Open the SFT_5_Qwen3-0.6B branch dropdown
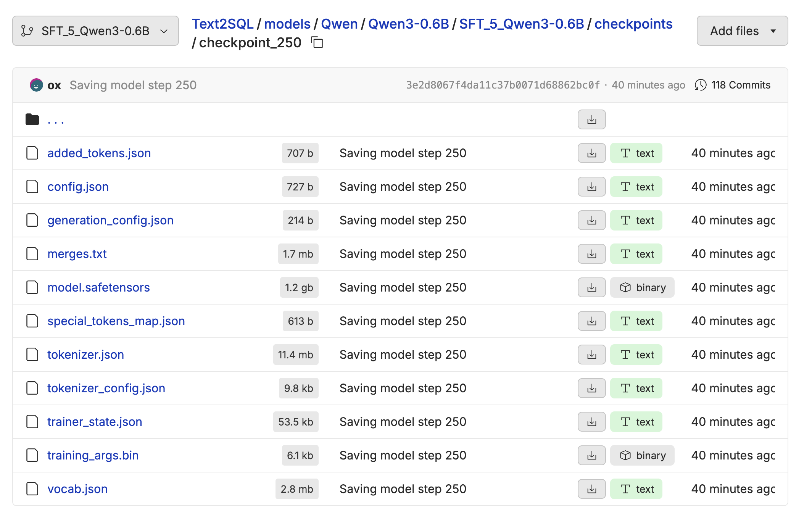 point(95,31)
